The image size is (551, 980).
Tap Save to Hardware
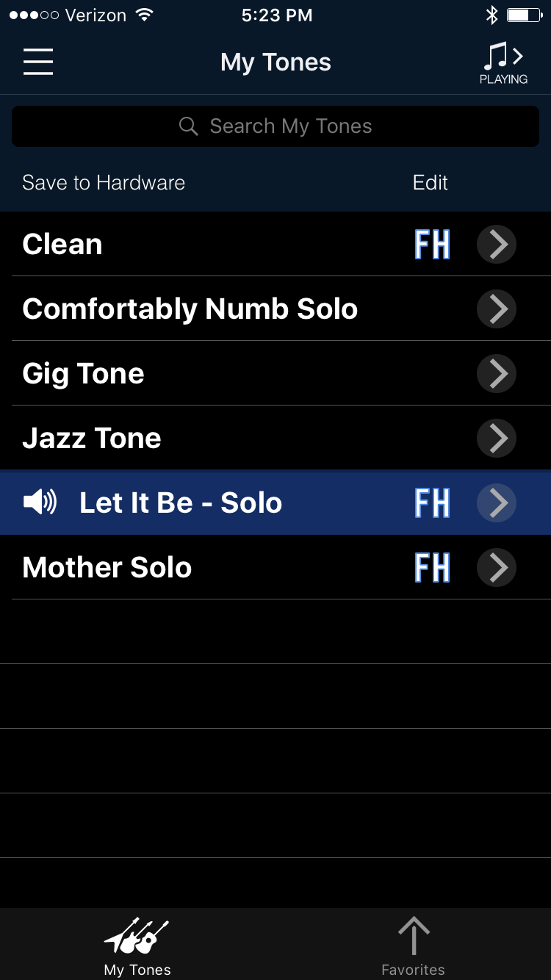pyautogui.click(x=104, y=183)
